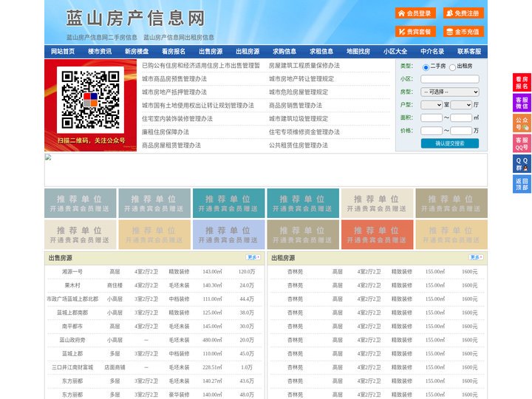
Task: Click the 返回顶部 sidebar icon
Action: [522, 184]
